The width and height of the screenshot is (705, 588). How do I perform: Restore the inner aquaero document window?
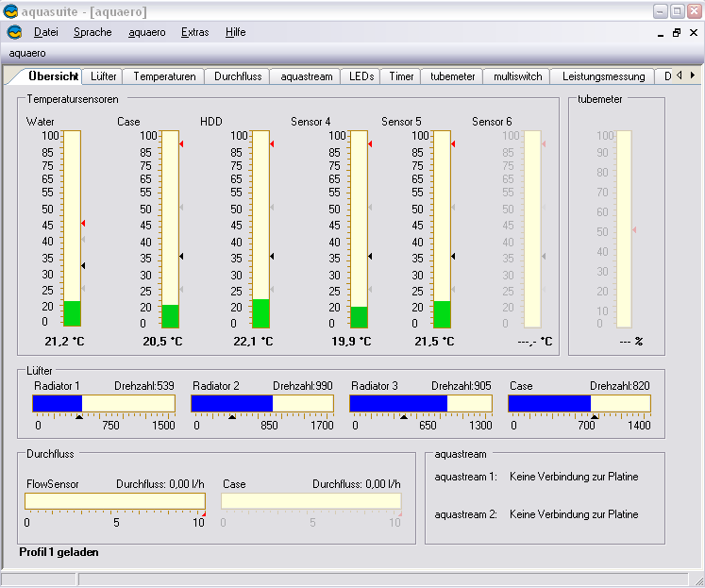676,32
